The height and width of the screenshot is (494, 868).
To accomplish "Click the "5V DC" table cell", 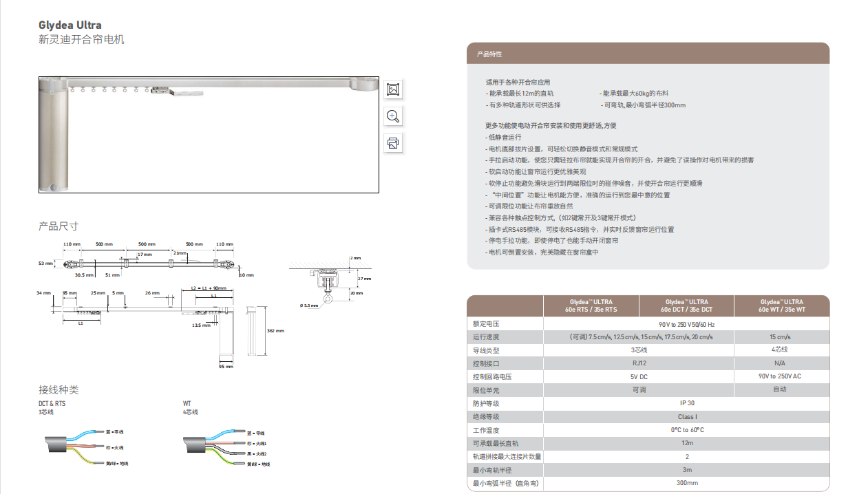I will pos(639,377).
